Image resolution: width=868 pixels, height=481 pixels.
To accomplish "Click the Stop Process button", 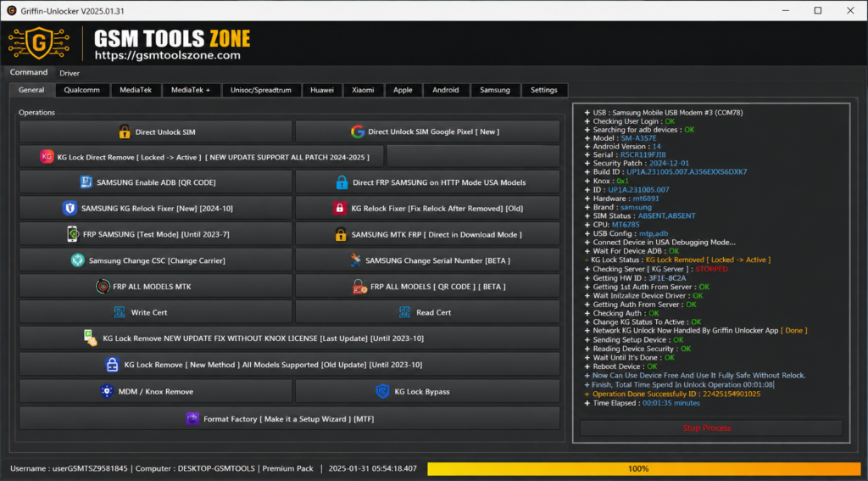I will (x=711, y=428).
